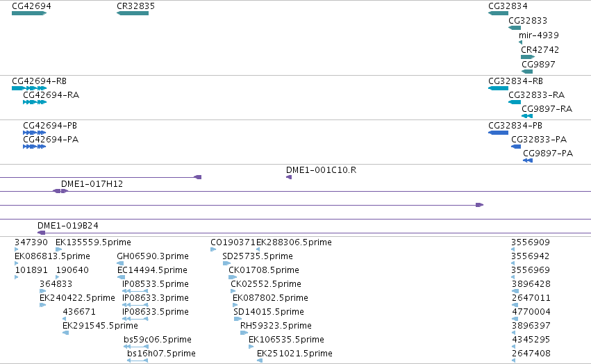Image resolution: width=591 pixels, height=364 pixels.
Task: Click the CG42694-RB transcript glyph
Action: tap(29, 88)
